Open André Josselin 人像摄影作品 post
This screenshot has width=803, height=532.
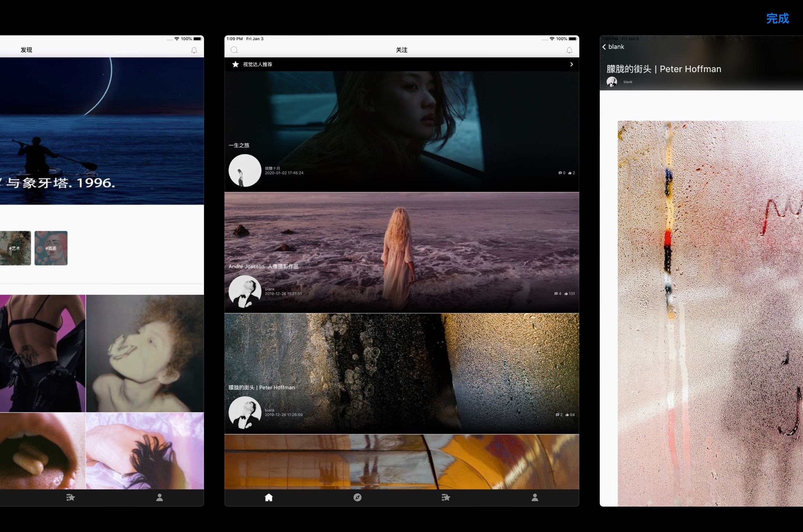(263, 266)
